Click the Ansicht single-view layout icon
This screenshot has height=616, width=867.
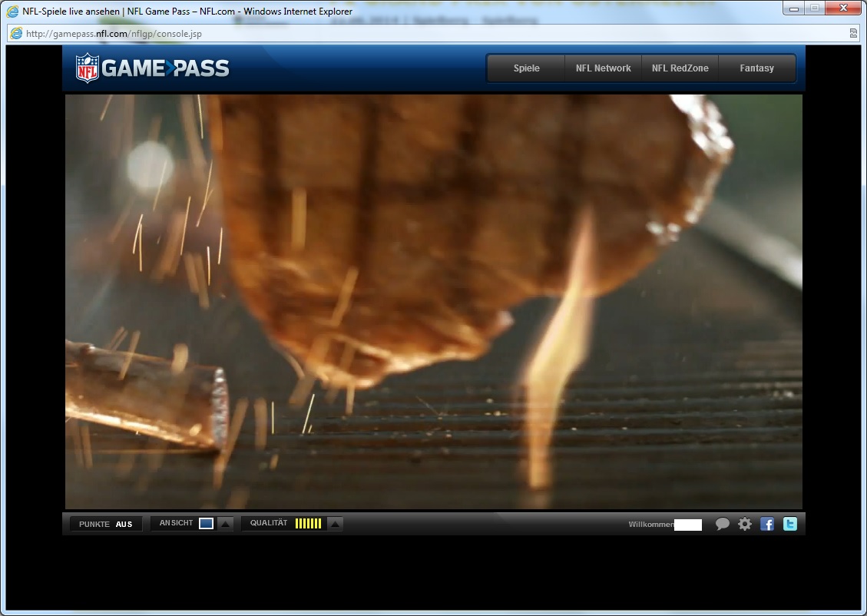point(206,524)
